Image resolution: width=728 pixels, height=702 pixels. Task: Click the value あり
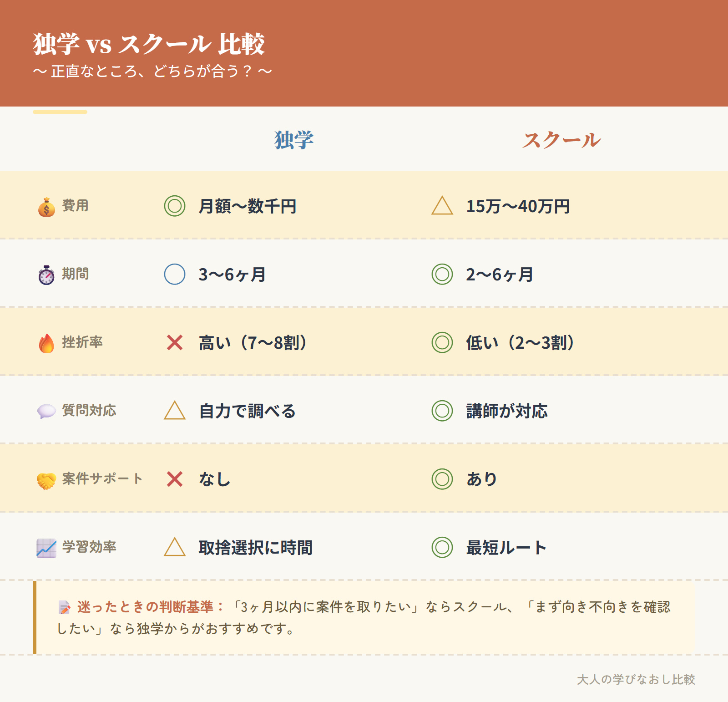click(482, 479)
